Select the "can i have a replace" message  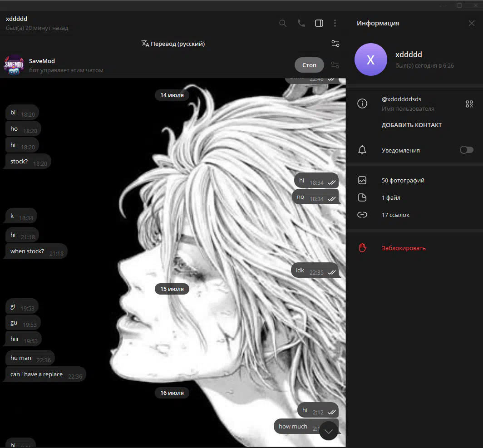[45, 374]
